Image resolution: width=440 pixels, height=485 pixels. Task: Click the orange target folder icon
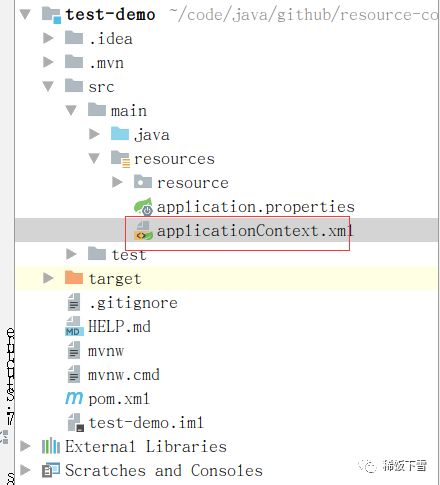[74, 277]
